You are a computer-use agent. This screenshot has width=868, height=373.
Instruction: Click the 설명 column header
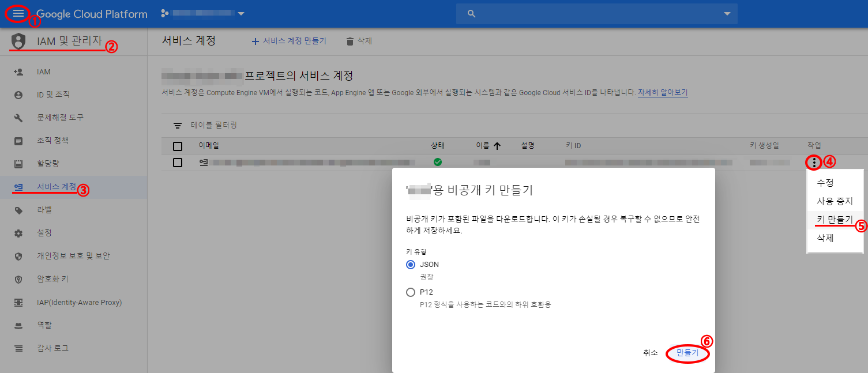(528, 146)
